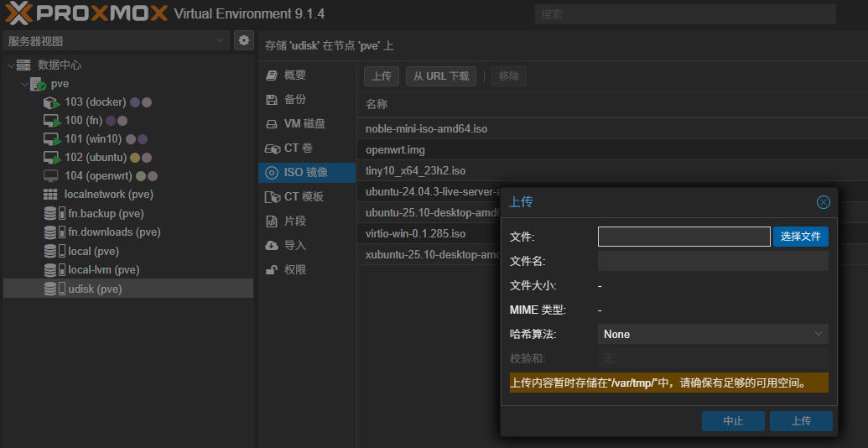Select the 101 (win10) virtual machine
The image size is (868, 448).
click(92, 139)
